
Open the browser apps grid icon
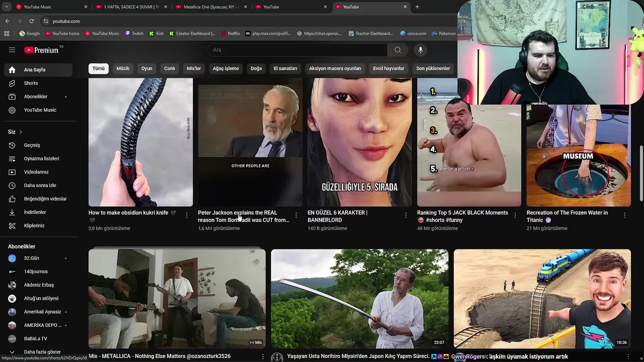pyautogui.click(x=7, y=34)
